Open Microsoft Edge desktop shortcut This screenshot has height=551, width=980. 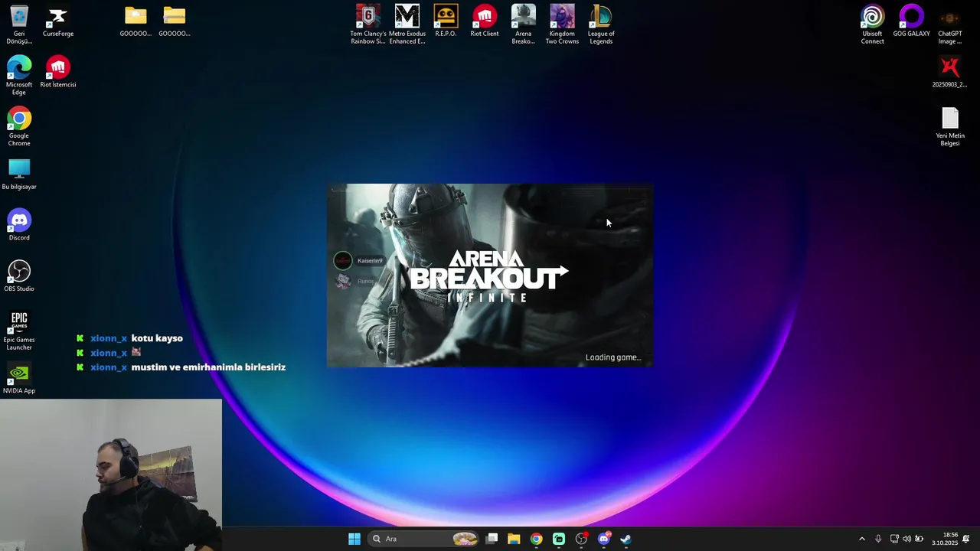(19, 76)
